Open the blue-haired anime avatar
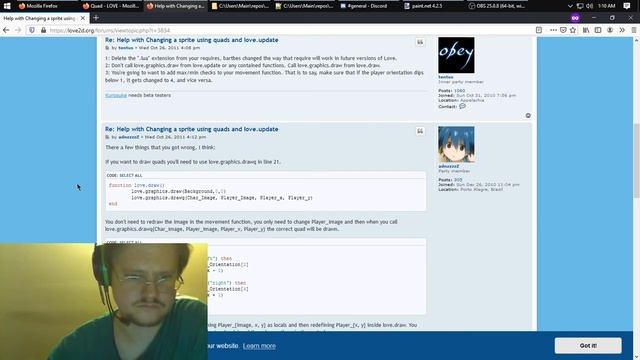The height and width of the screenshot is (360, 640). tap(456, 144)
